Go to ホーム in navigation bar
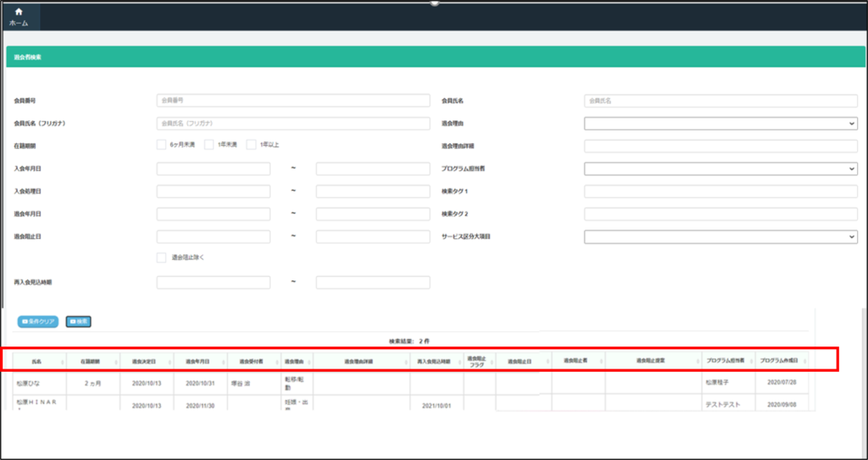Screen dimensions: 868x460 tap(19, 23)
